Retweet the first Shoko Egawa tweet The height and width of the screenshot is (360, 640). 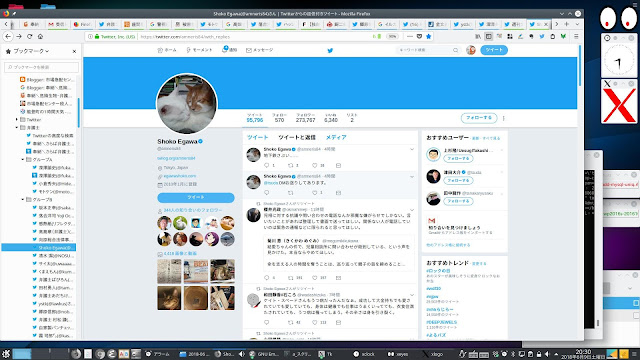pos(291,165)
